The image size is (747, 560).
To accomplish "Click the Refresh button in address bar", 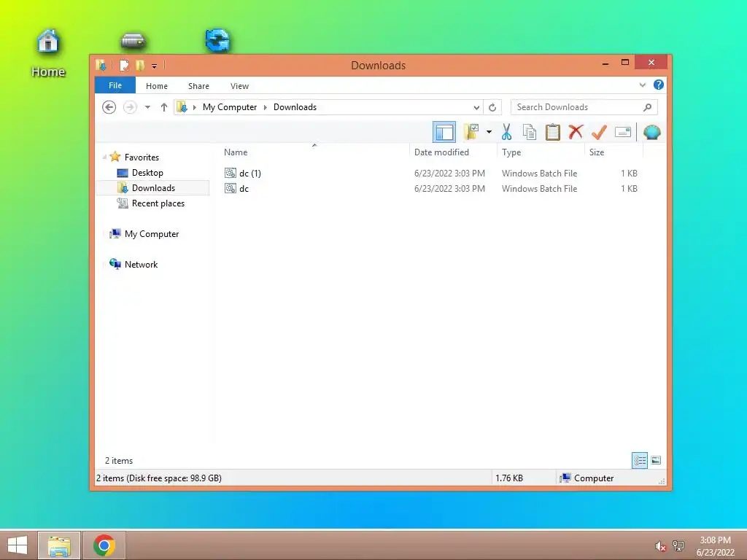I will point(492,108).
